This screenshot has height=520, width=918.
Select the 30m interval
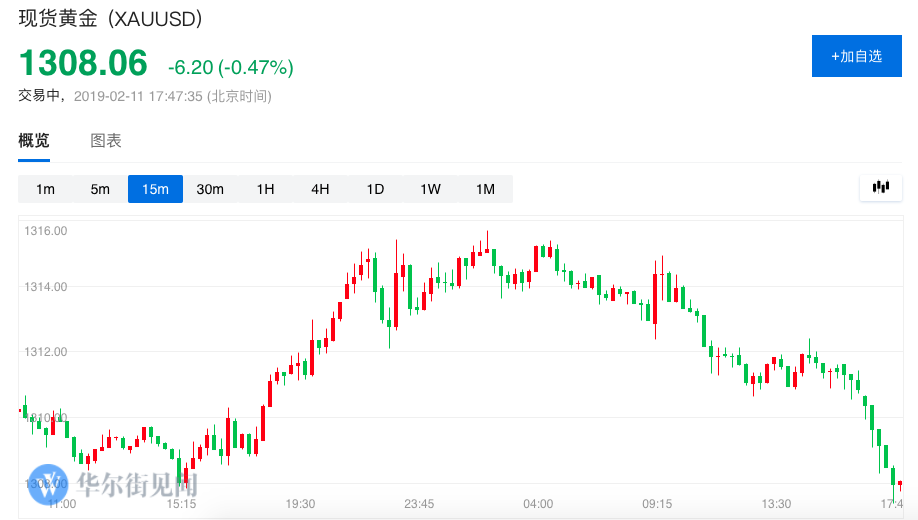210,189
